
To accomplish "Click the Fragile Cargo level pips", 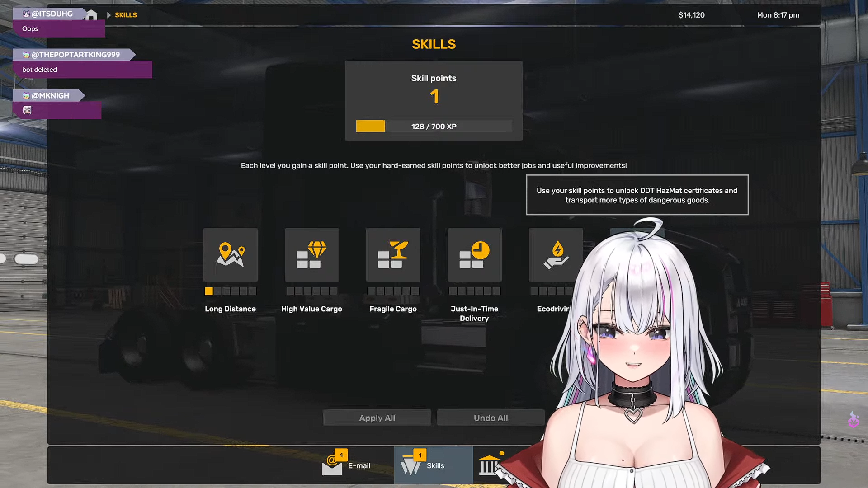I will 393,291.
